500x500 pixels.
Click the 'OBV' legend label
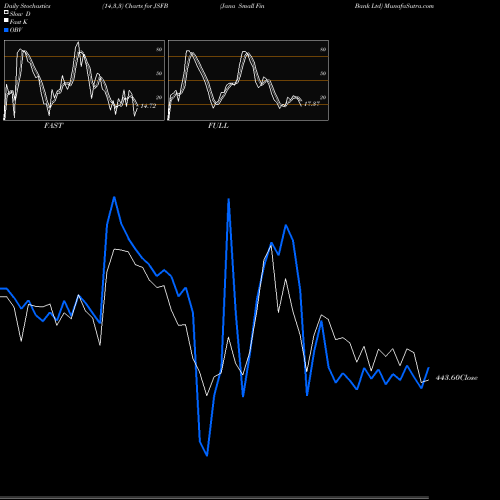(x=16, y=30)
